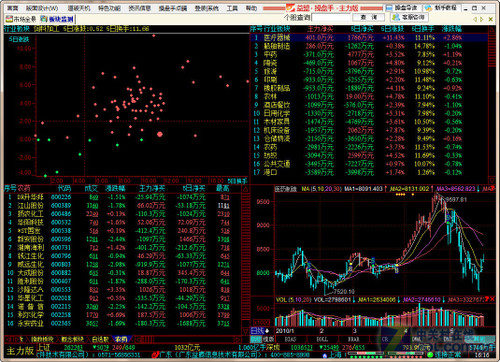This screenshot has height=362, width=500.
Task: Select the 港口 industry row
Action: (369, 172)
